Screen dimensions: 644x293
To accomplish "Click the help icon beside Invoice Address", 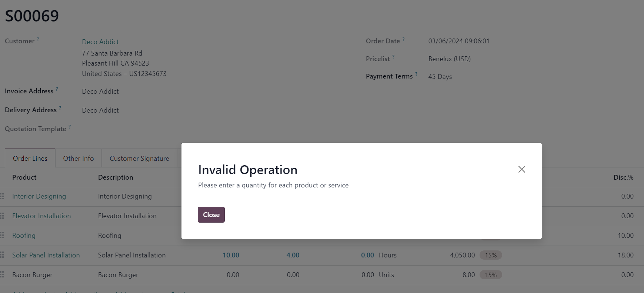I will click(57, 89).
